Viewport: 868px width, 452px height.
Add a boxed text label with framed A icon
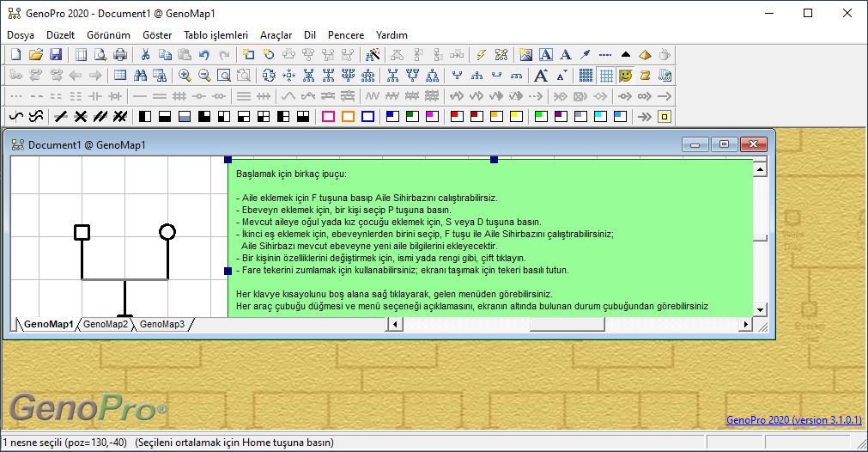click(x=546, y=54)
